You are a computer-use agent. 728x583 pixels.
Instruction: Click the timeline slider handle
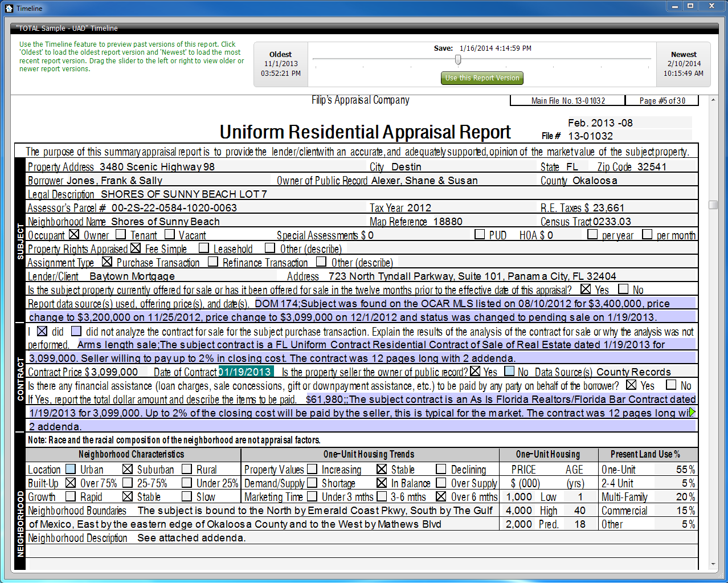tap(458, 59)
